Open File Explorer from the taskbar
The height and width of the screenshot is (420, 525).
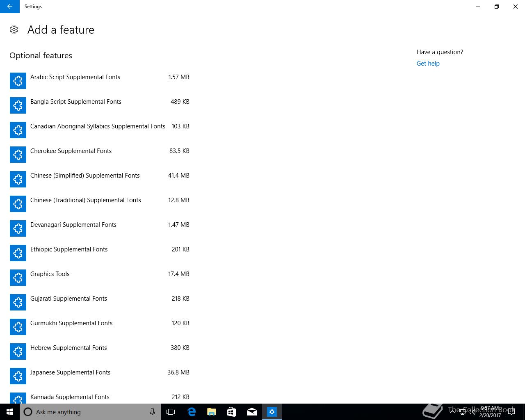coord(212,412)
